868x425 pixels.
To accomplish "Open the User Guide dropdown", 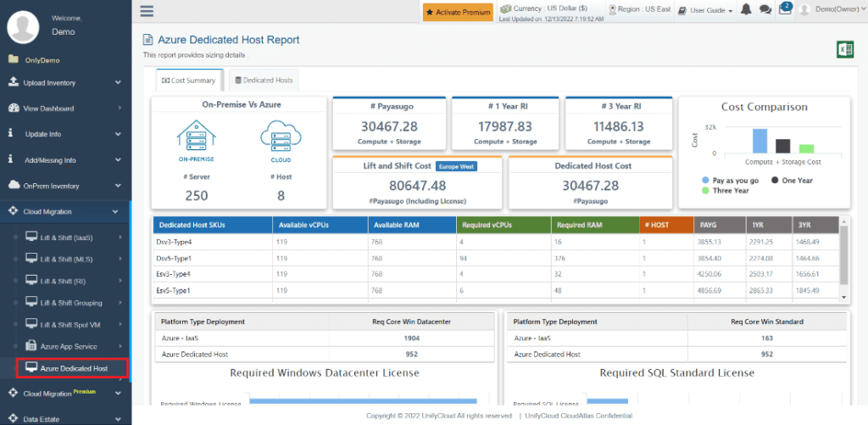I will (x=705, y=10).
